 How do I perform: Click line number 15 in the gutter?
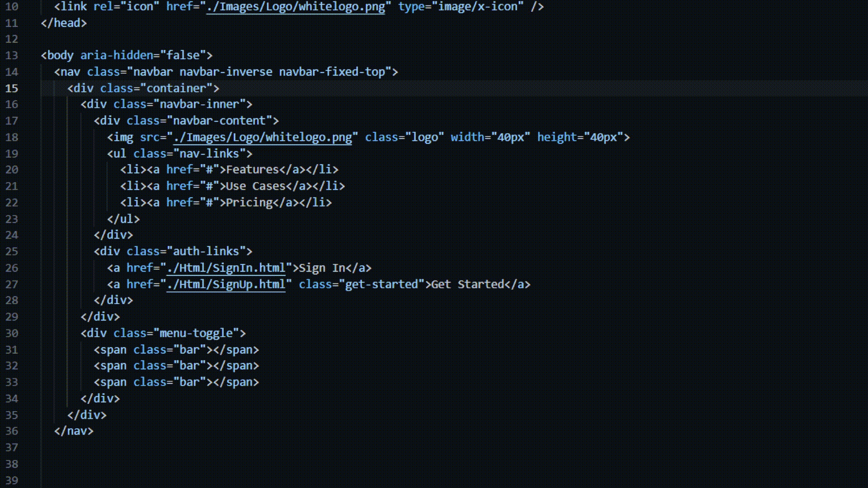click(12, 88)
